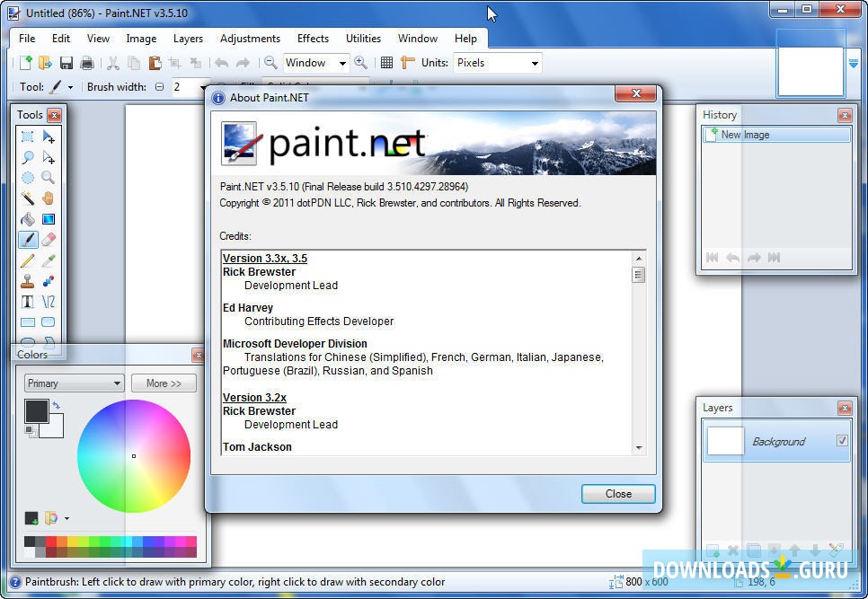Pick the Color Picker tool
This screenshot has width=868, height=599.
point(49,260)
